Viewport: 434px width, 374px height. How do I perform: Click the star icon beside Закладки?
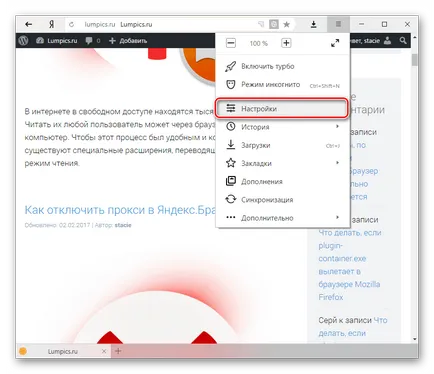pyautogui.click(x=231, y=163)
